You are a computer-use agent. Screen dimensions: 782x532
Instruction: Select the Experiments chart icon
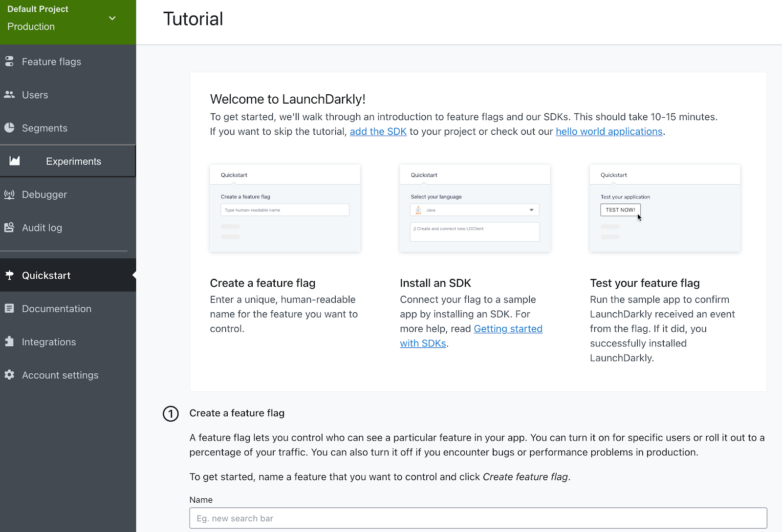point(15,161)
